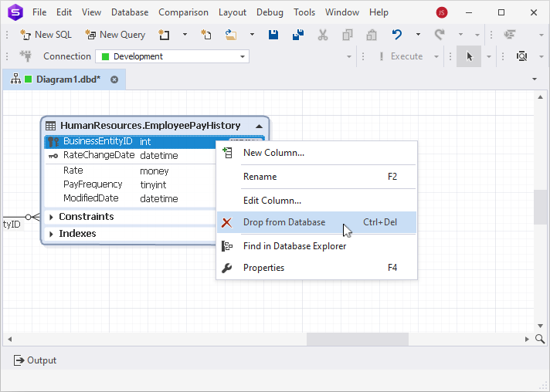Select the pointer arrow tool

pos(469,56)
